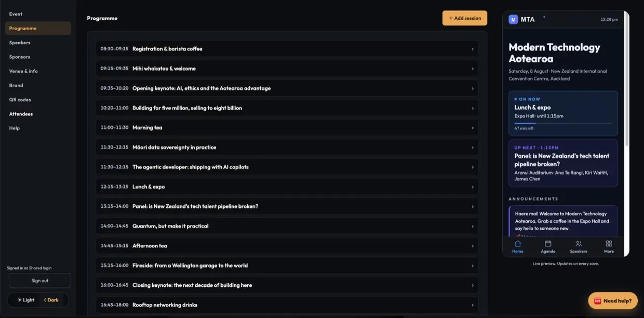Open the Event sidebar section
Viewport: 644px width, 318px height.
tap(38, 14)
